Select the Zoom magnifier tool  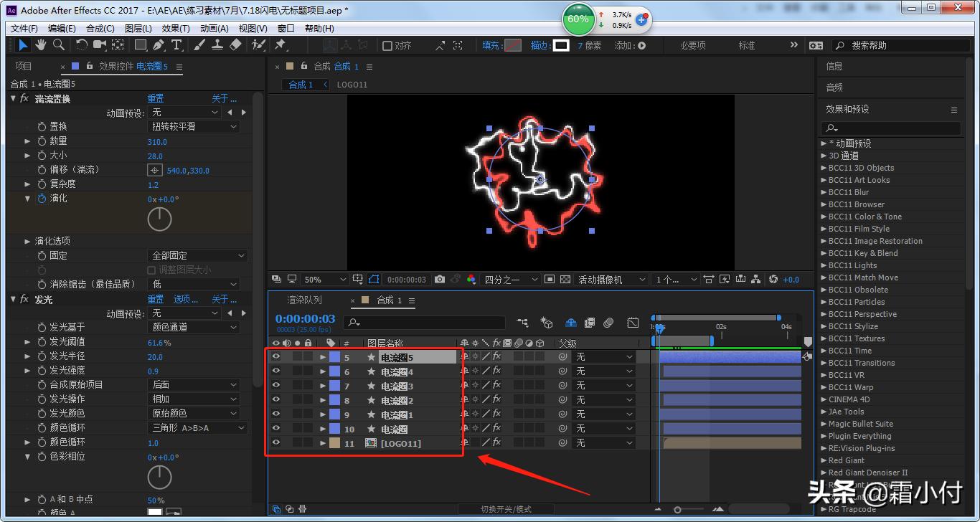click(x=59, y=45)
